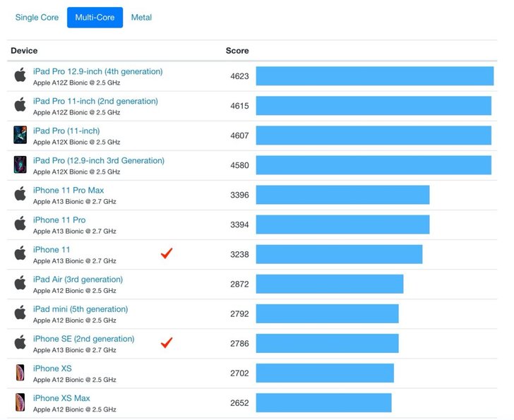Click Apple logo beside iPad mini (5th generation)
This screenshot has width=514, height=420.
coord(20,313)
